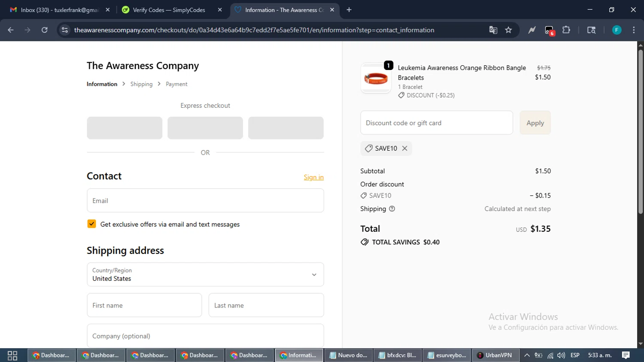
Task: Click third express checkout button
Action: pyautogui.click(x=286, y=128)
